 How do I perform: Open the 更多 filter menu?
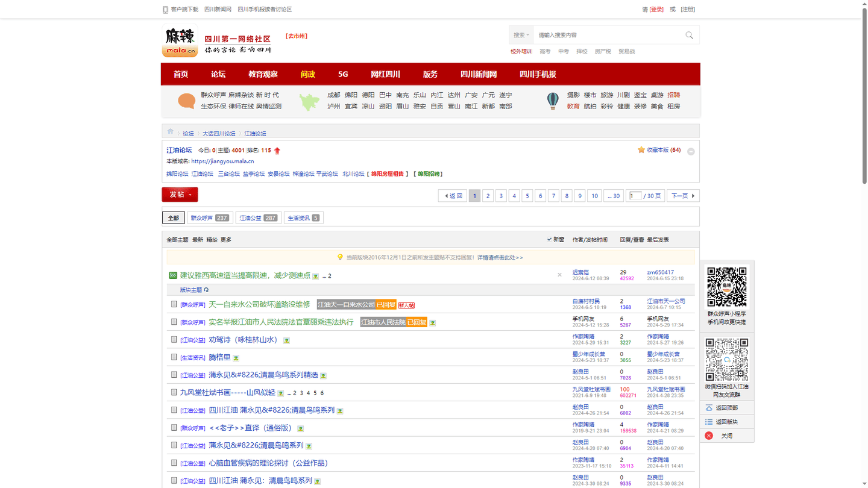pos(226,240)
